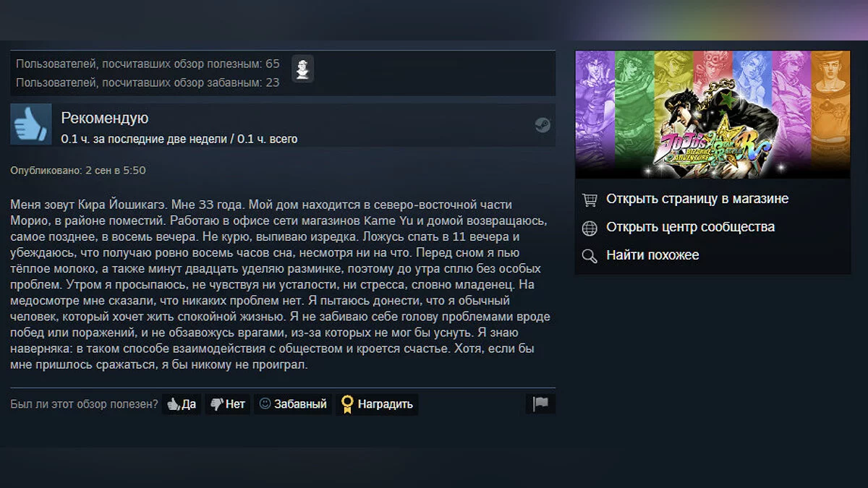Open Открыть центр сообщества link
Viewport: 868px width, 488px height.
coord(690,227)
